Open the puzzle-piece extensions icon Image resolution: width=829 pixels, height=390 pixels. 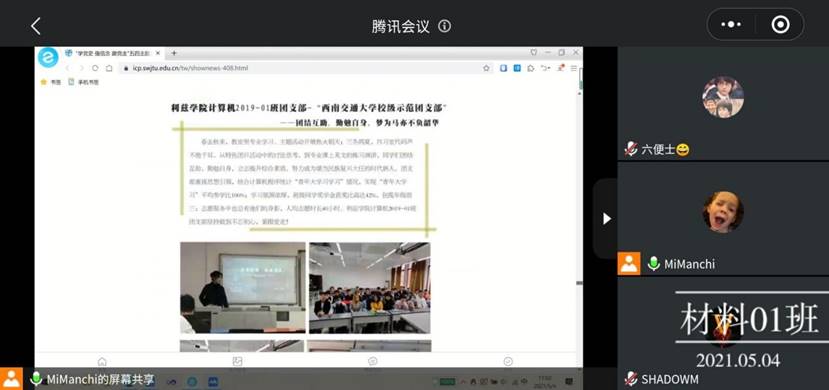(x=531, y=68)
